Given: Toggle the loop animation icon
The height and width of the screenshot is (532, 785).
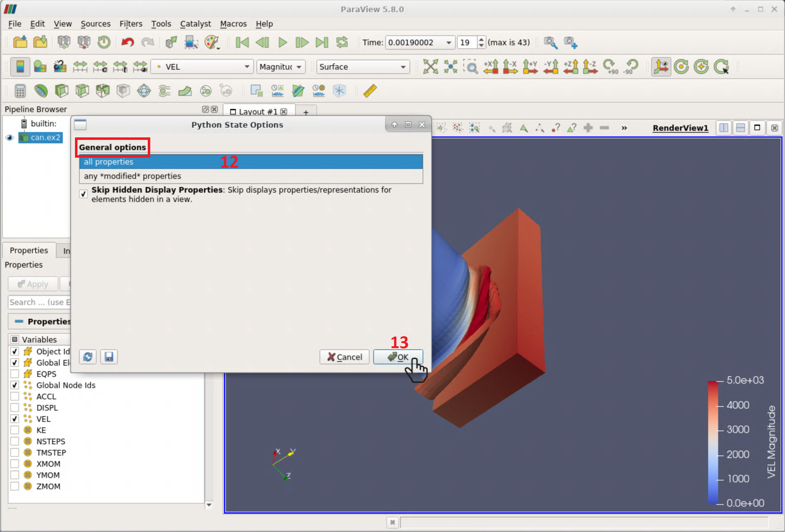Looking at the screenshot, I should (342, 42).
